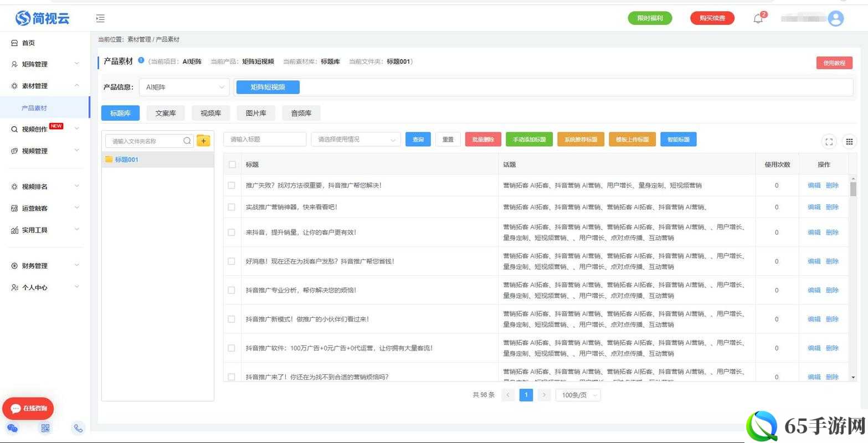This screenshot has width=868, height=443.
Task: Go to next page arrow in pagination
Action: click(545, 395)
